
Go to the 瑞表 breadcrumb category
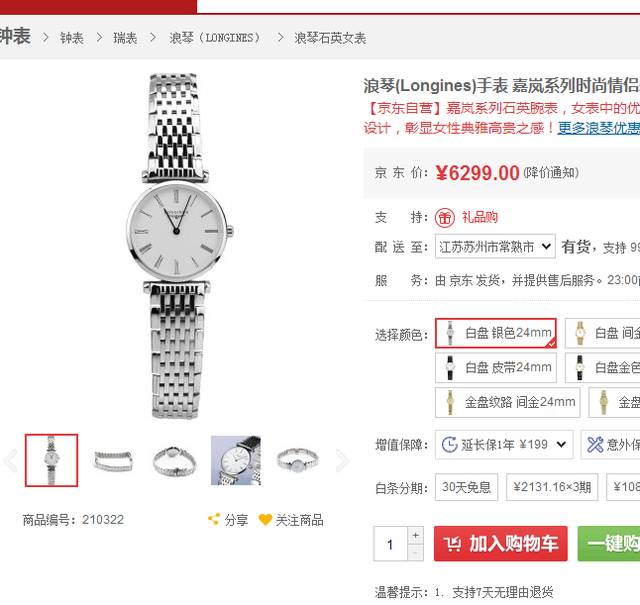tap(125, 38)
